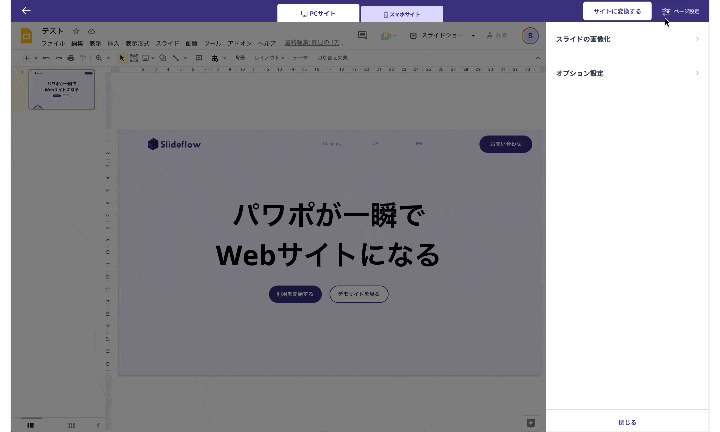720x432 pixels.
Task: Open the スライド menu
Action: click(166, 44)
